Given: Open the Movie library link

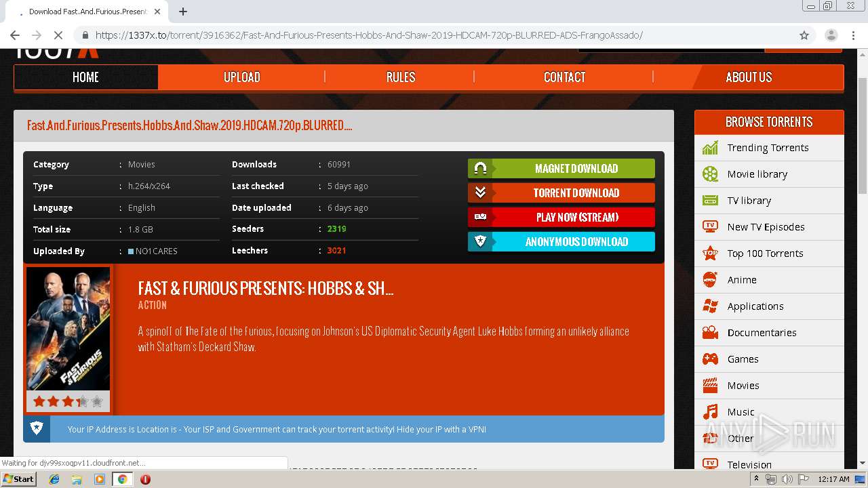Looking at the screenshot, I should pos(757,174).
